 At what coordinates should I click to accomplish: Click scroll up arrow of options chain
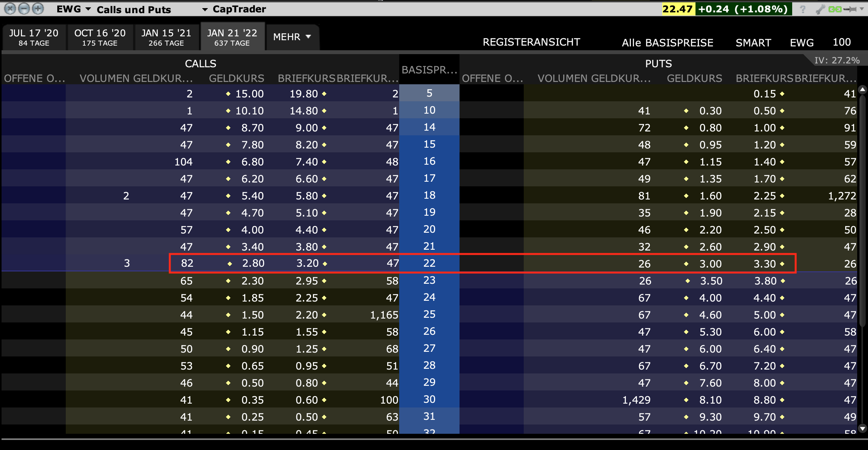[x=862, y=90]
